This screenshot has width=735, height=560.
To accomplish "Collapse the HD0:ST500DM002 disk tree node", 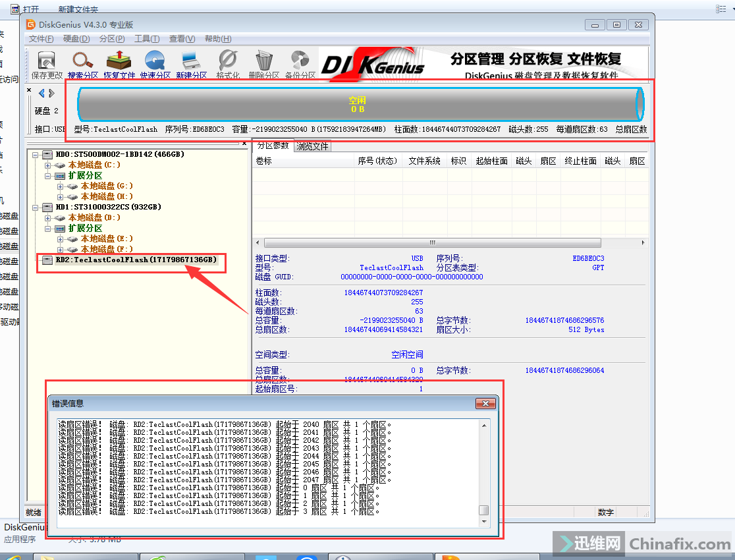I will pyautogui.click(x=36, y=154).
